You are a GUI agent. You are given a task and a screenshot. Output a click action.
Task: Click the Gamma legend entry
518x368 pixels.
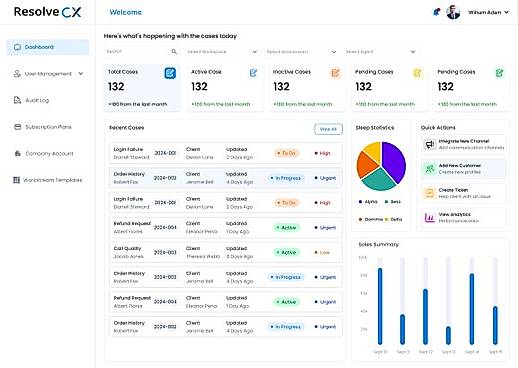(370, 219)
